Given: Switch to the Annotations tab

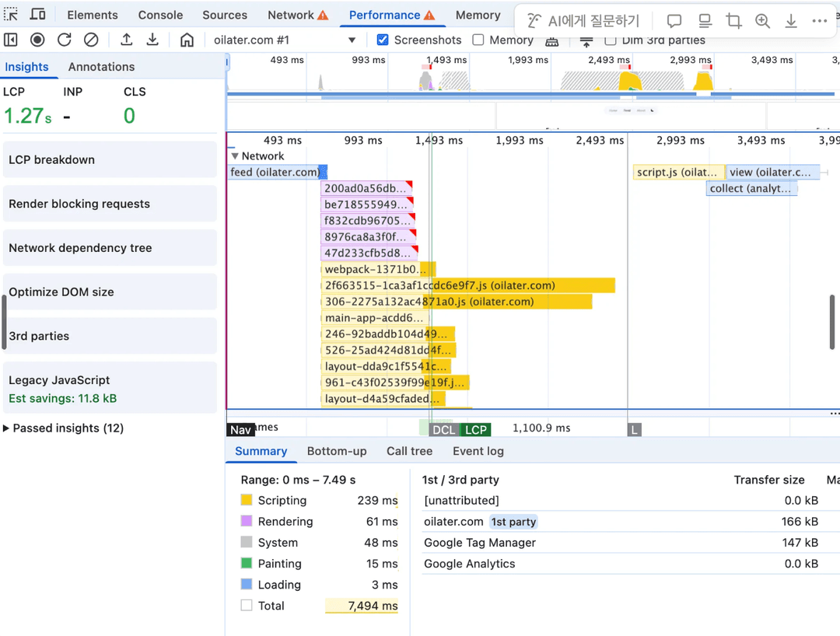Looking at the screenshot, I should click(101, 67).
